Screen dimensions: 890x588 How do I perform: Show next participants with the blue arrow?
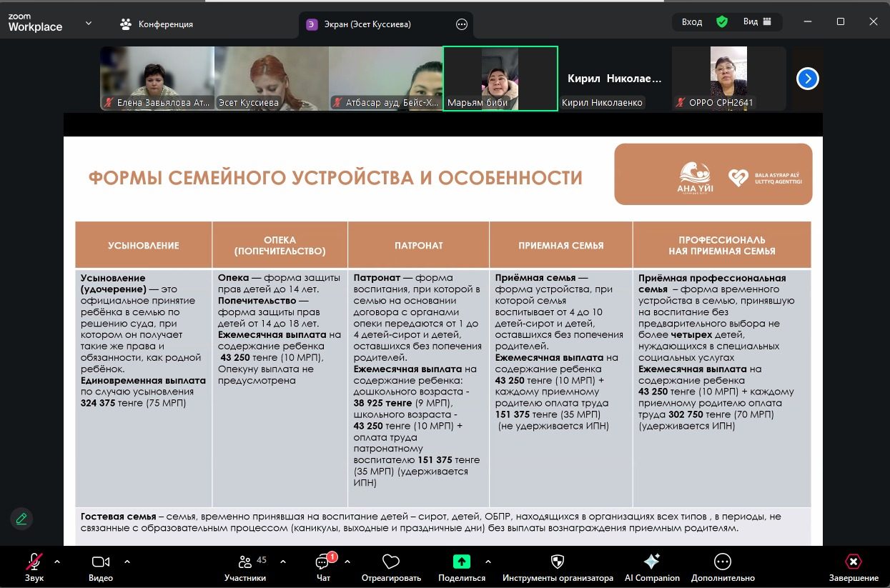pyautogui.click(x=807, y=79)
